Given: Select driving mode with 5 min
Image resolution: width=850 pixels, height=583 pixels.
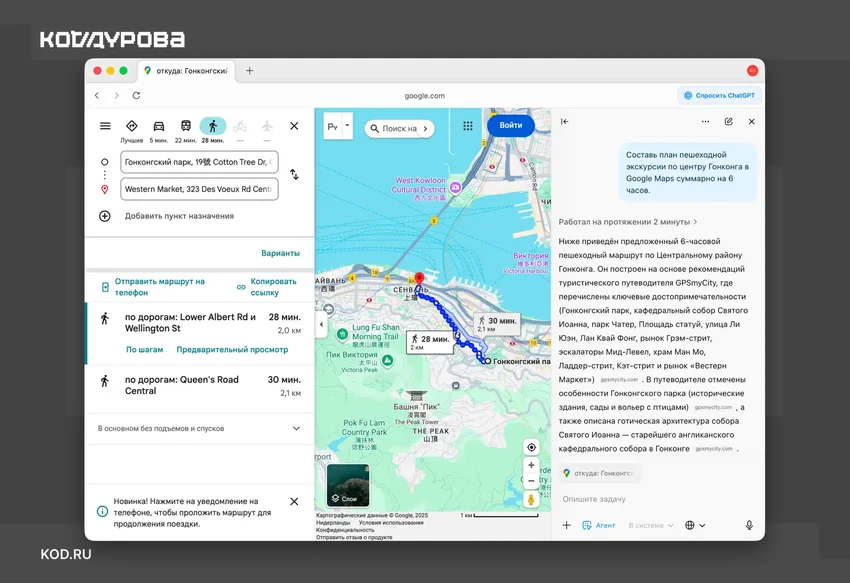Looking at the screenshot, I should pos(158,131).
